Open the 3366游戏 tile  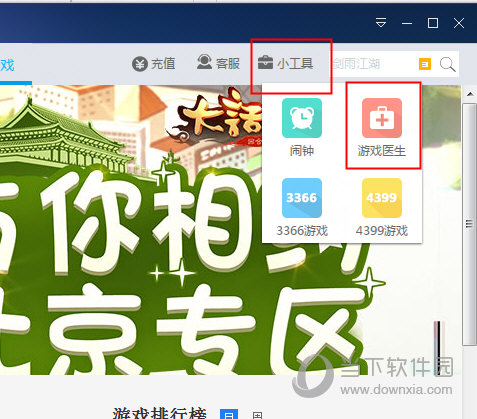(302, 207)
